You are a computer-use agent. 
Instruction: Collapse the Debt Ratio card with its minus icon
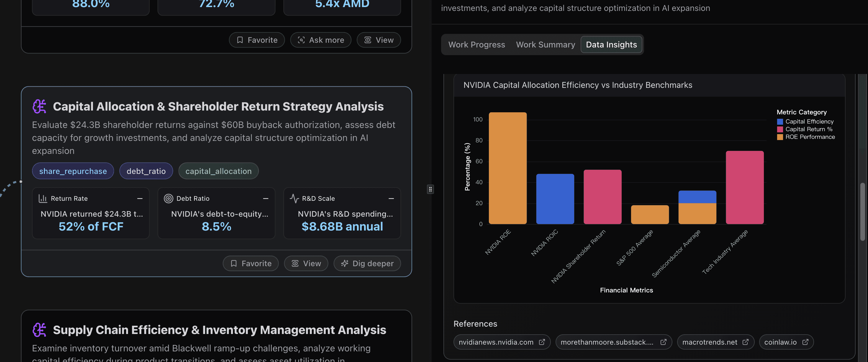266,198
